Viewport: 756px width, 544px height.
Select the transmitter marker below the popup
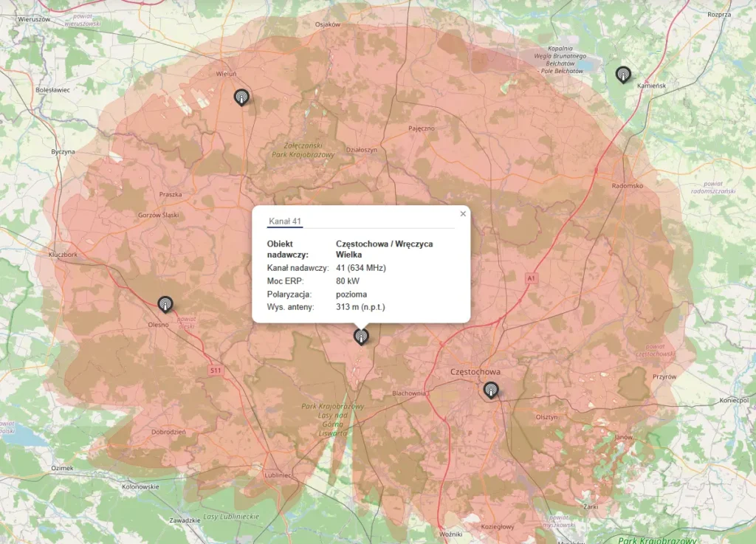coord(360,337)
